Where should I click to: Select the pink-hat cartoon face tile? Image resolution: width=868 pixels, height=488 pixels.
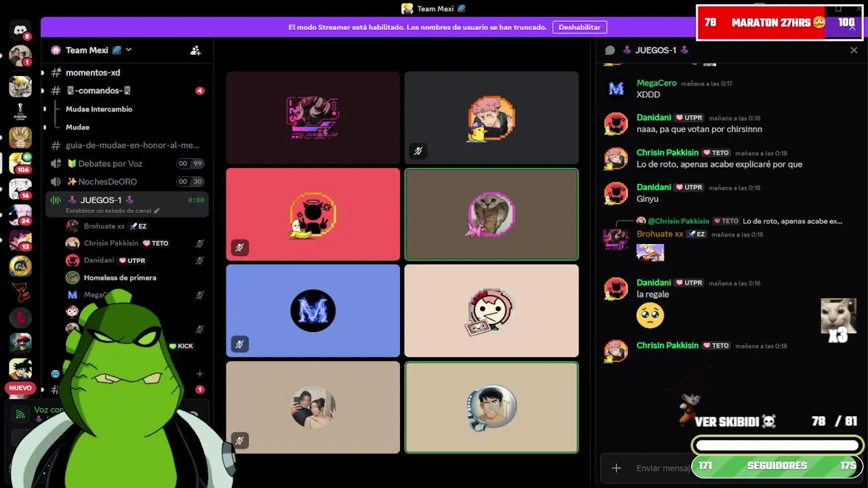point(492,310)
